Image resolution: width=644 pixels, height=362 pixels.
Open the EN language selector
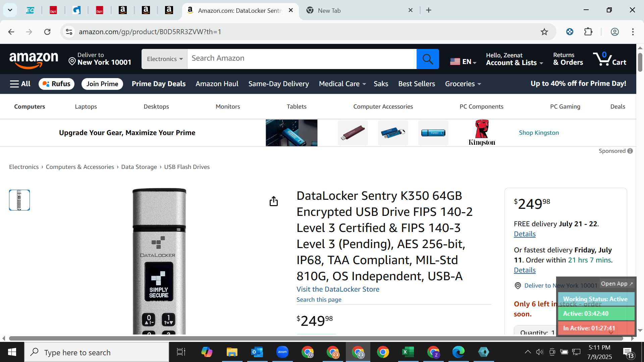[463, 62]
